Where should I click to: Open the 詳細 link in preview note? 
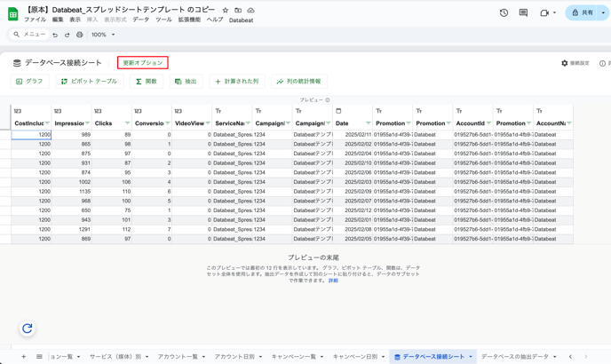pos(333,281)
